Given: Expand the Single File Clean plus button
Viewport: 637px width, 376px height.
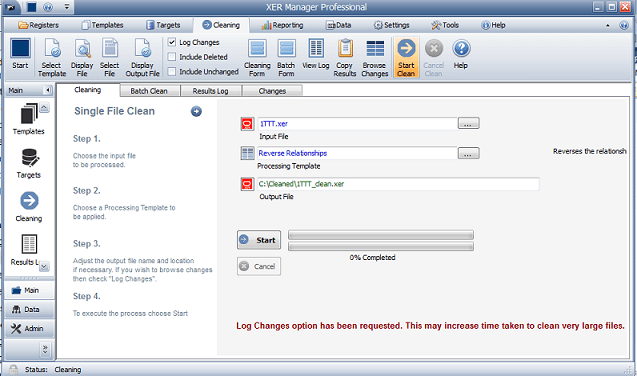Looking at the screenshot, I should click(x=196, y=111).
